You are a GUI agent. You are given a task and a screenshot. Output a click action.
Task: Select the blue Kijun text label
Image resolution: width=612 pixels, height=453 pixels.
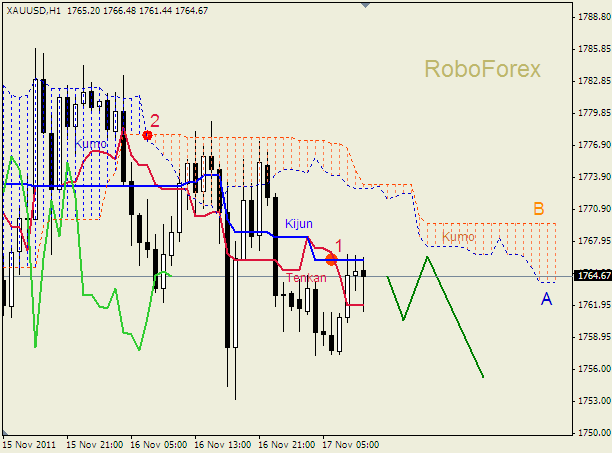tap(299, 224)
